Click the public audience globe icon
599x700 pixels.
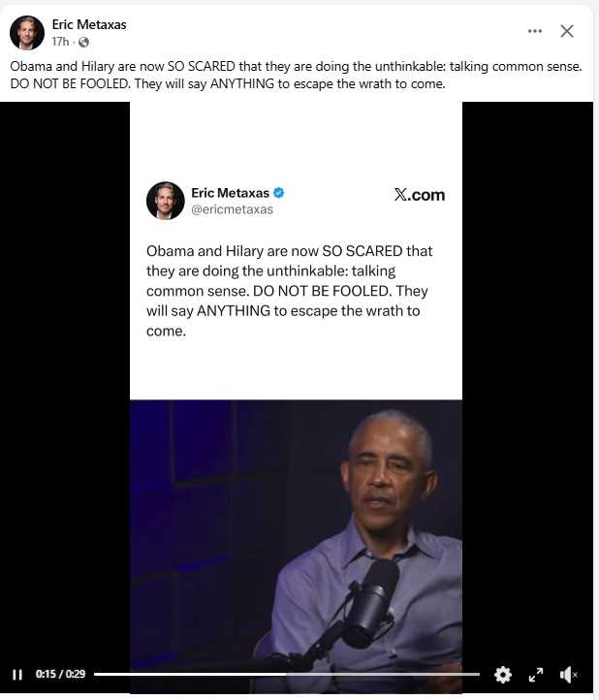click(x=83, y=42)
